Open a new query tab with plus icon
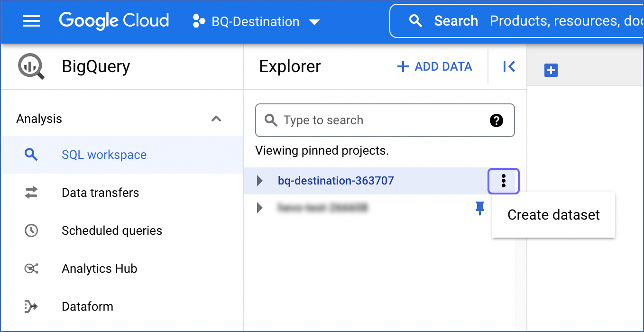The height and width of the screenshot is (332, 644). (x=551, y=71)
